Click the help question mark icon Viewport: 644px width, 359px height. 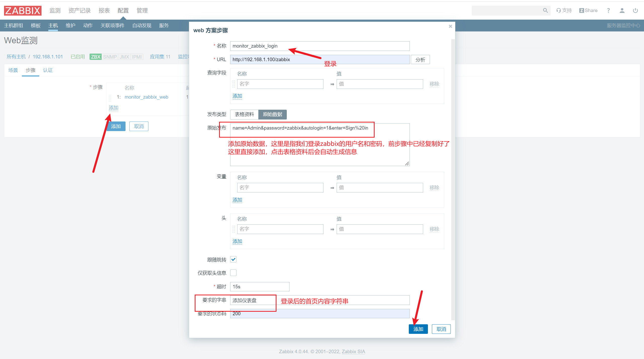click(608, 10)
